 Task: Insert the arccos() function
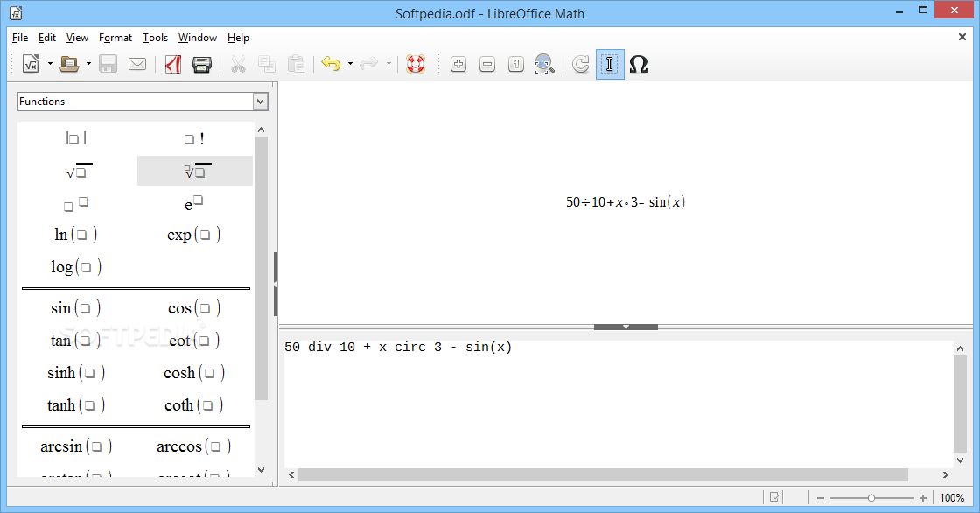(x=193, y=446)
